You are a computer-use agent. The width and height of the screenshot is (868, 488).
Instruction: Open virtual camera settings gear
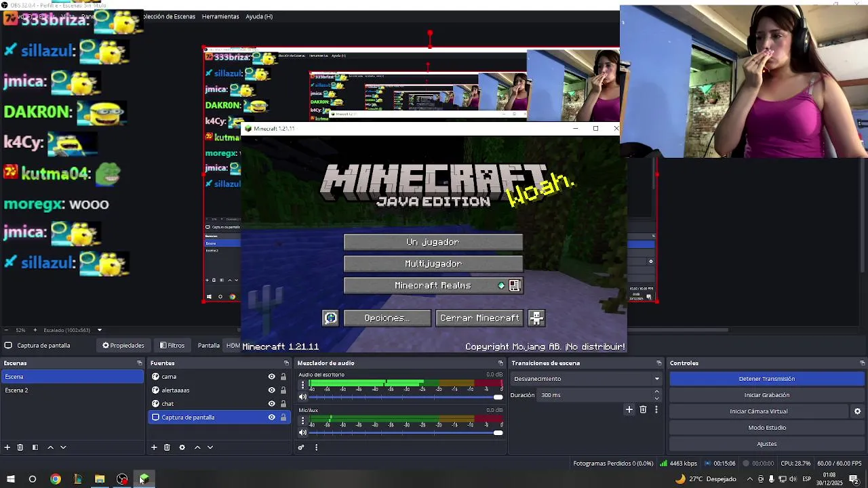point(857,411)
